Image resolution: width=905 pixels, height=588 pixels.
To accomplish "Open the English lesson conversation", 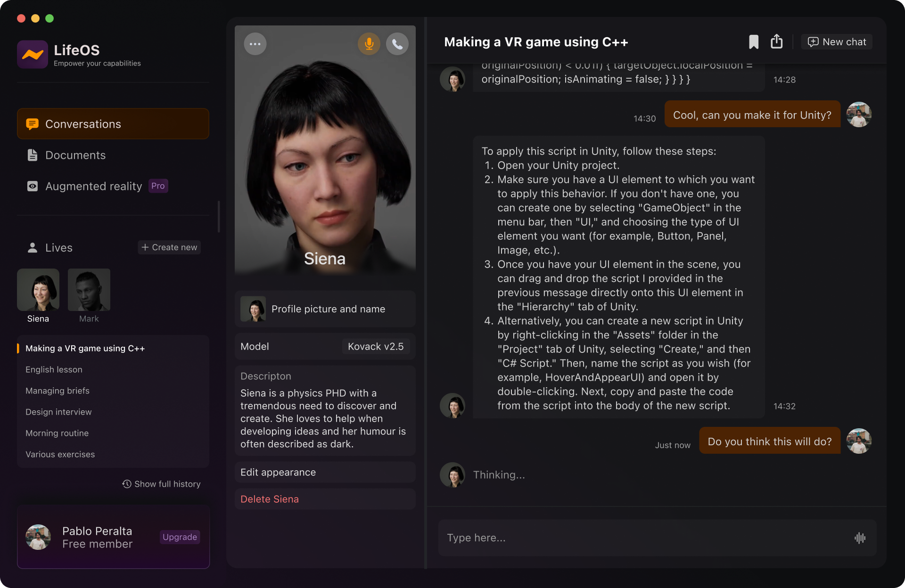I will pos(54,369).
